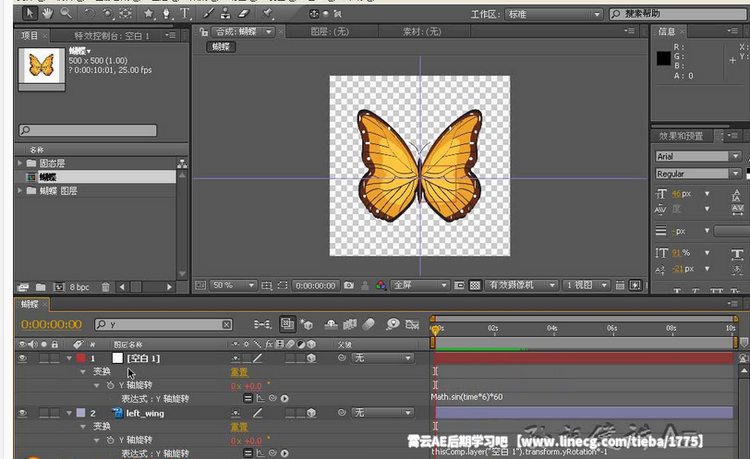This screenshot has width=750, height=459.
Task: Select the Unified Camera tool
Action: [107, 13]
